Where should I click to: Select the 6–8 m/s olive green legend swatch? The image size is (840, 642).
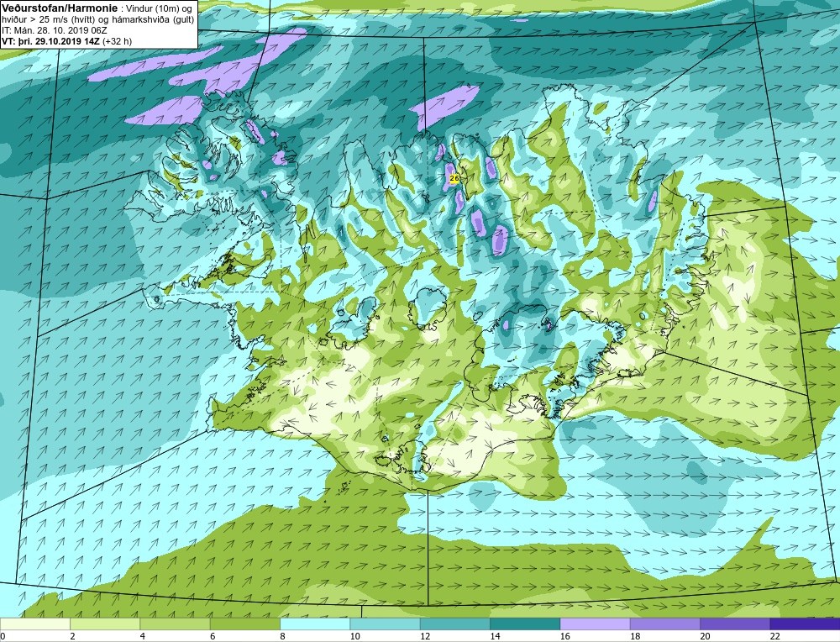pos(245,624)
